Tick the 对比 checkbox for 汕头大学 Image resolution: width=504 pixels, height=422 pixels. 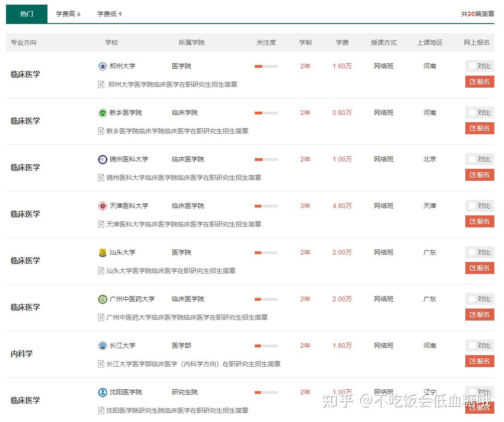click(x=472, y=252)
